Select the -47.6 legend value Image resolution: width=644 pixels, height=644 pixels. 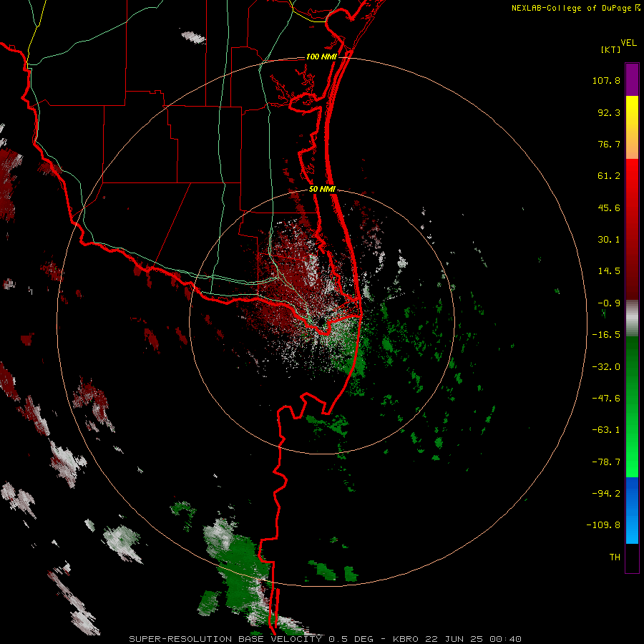pyautogui.click(x=606, y=399)
